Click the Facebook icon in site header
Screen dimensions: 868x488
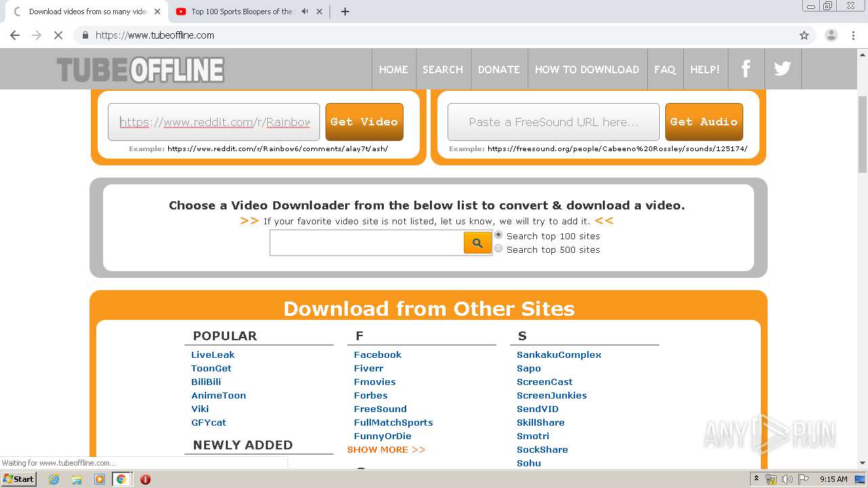click(x=746, y=68)
